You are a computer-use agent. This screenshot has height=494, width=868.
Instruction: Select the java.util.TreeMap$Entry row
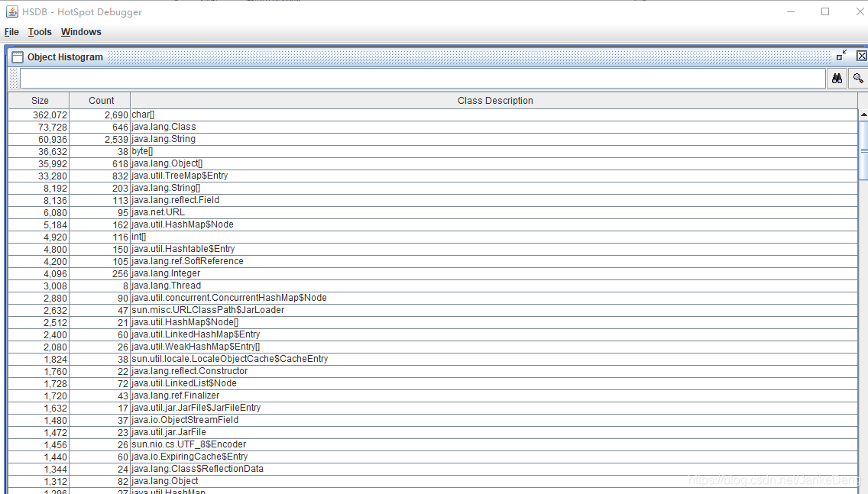[433, 176]
